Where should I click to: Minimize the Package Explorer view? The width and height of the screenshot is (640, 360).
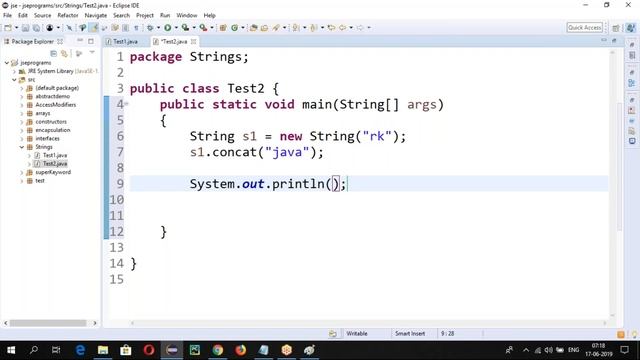80,41
